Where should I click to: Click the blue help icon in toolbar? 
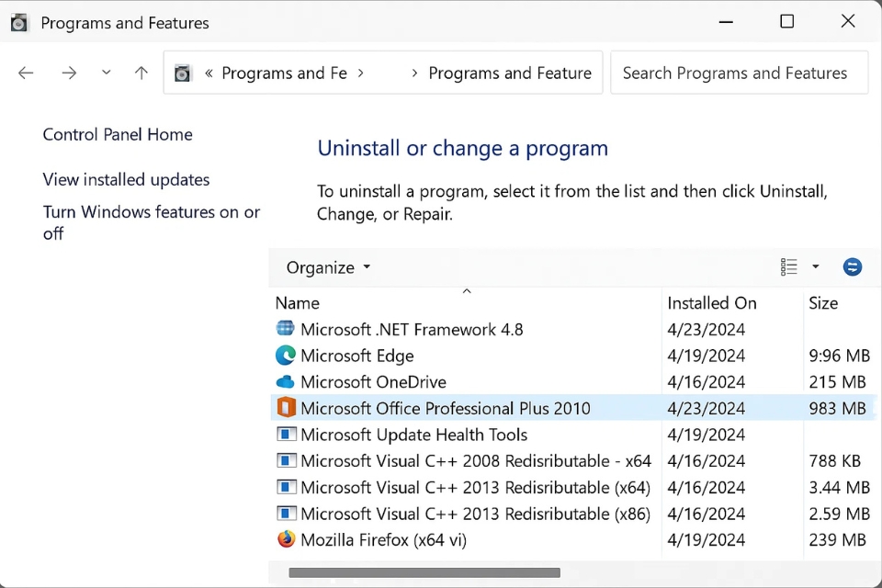point(853,267)
